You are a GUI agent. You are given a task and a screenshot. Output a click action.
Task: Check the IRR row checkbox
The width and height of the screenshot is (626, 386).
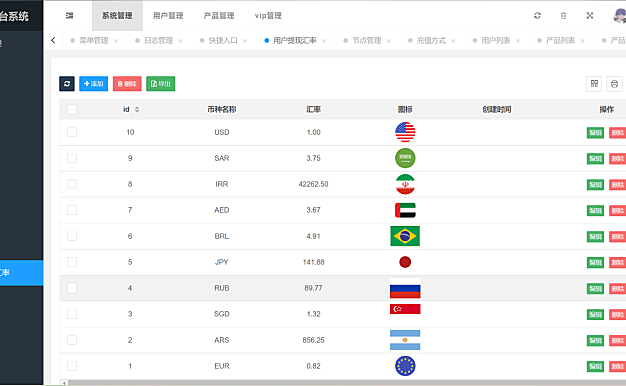coord(72,184)
